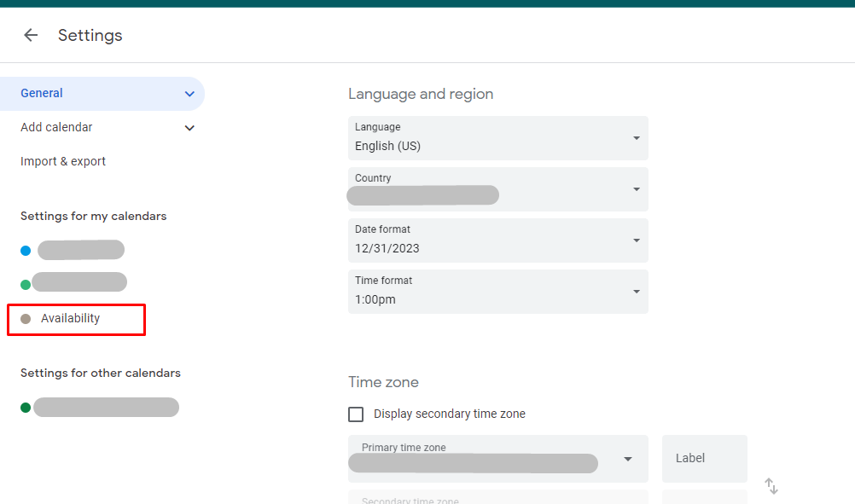Open the Availability calendar settings

pos(71,318)
